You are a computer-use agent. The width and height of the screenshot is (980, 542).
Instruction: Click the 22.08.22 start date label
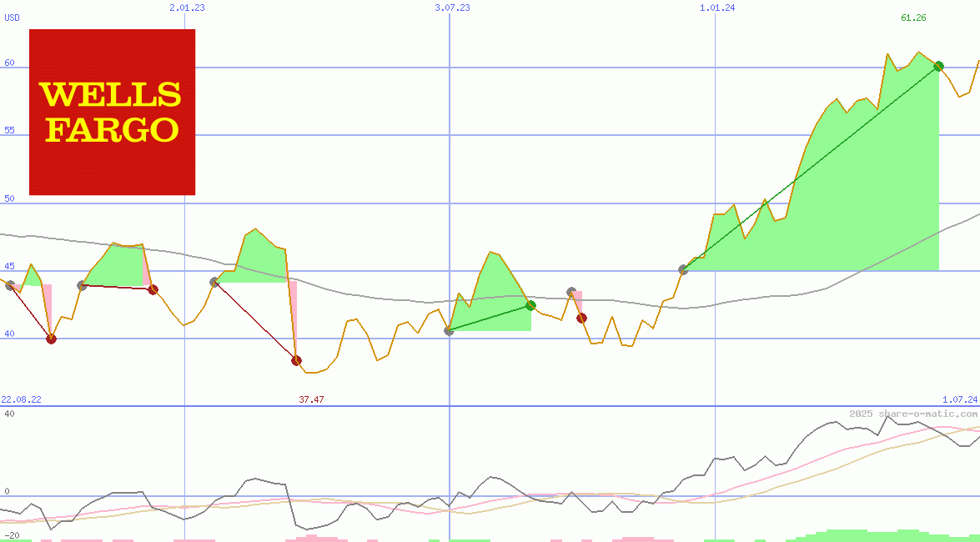tap(21, 399)
